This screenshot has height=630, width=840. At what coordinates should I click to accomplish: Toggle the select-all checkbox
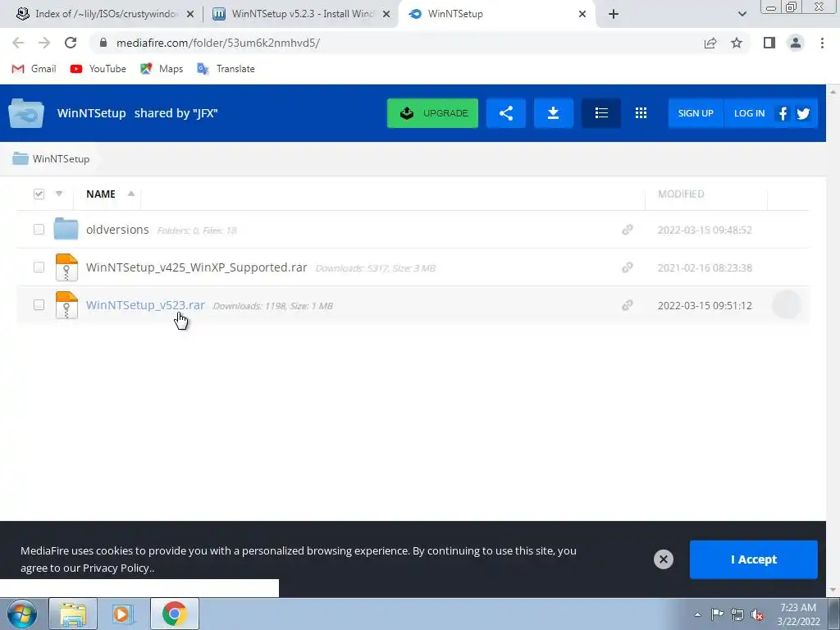click(x=39, y=194)
